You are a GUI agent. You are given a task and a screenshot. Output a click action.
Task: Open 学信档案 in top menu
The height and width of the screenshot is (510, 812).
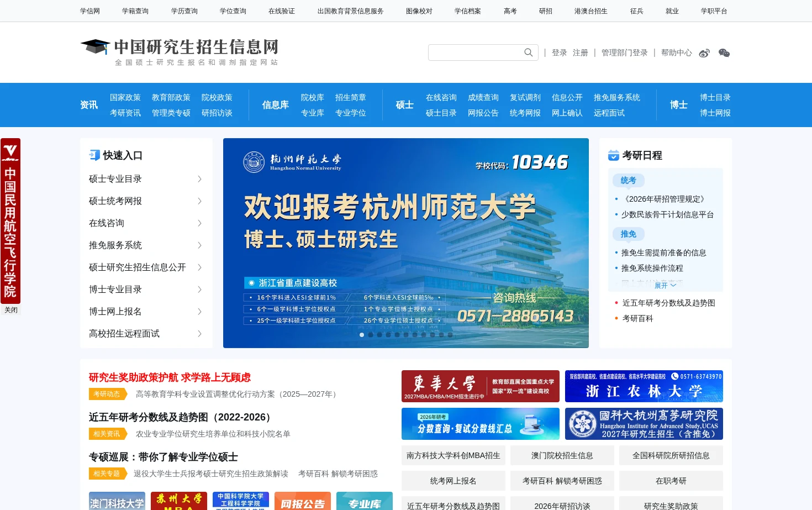click(468, 11)
